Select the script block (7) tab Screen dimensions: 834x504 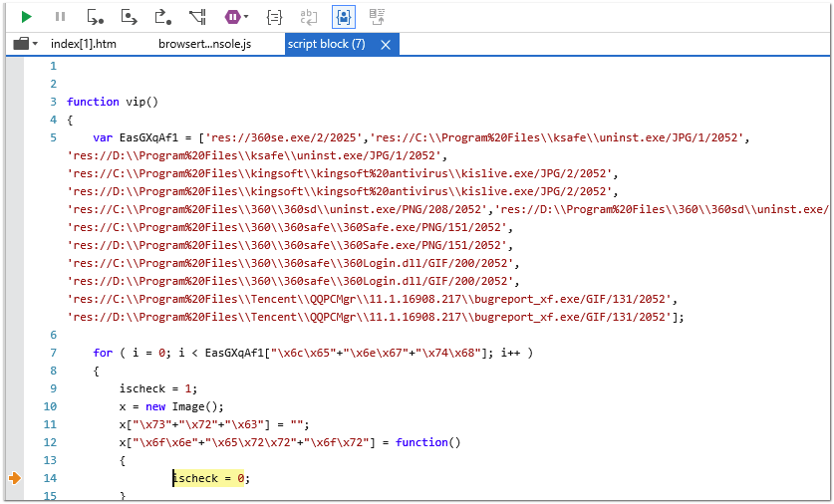click(x=327, y=44)
